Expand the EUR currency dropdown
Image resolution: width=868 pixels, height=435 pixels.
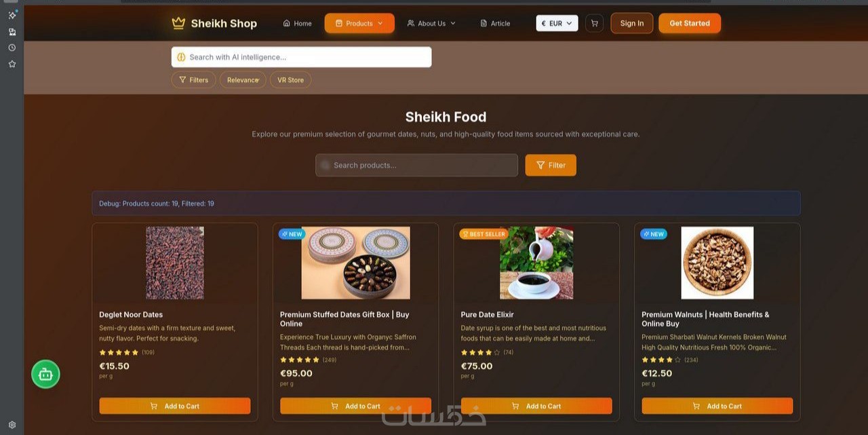pos(557,23)
